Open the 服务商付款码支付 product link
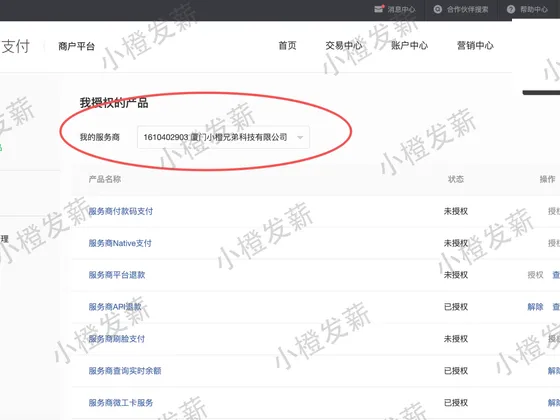Image resolution: width=560 pixels, height=420 pixels. point(121,211)
